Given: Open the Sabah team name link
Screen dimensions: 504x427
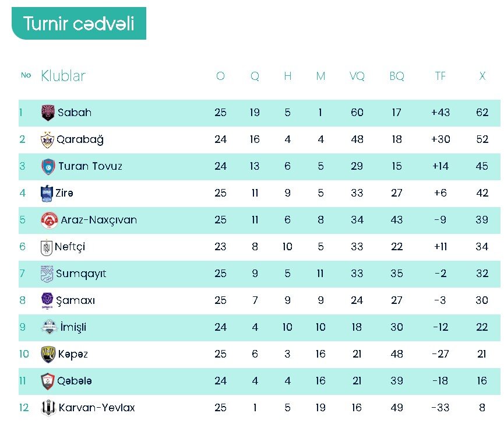Looking at the screenshot, I should 75,113.
